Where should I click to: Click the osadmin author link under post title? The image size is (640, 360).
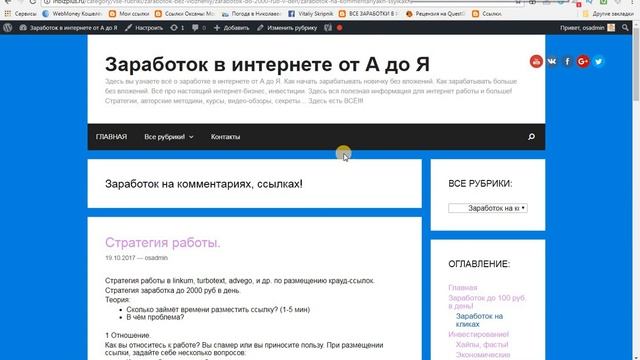tap(156, 258)
